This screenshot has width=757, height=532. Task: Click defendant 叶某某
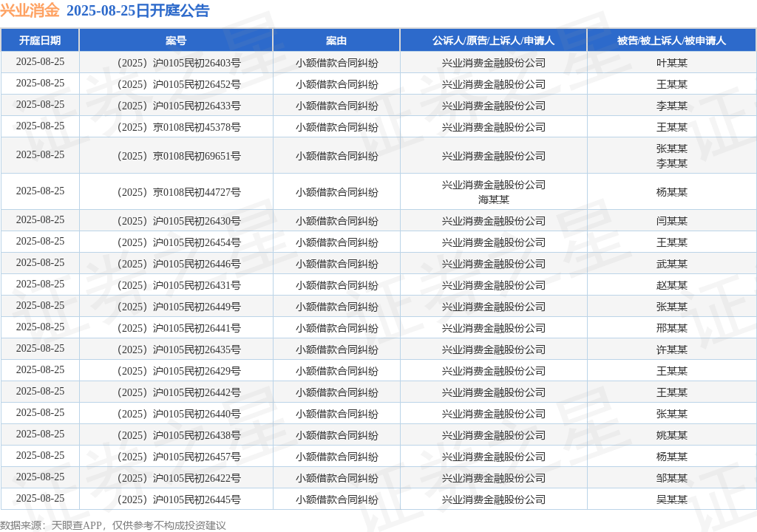(x=671, y=63)
